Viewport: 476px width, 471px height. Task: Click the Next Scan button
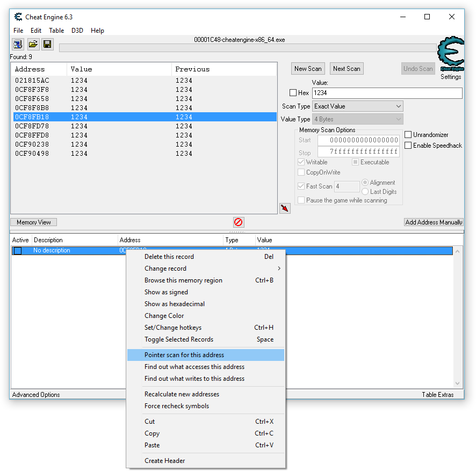(347, 69)
